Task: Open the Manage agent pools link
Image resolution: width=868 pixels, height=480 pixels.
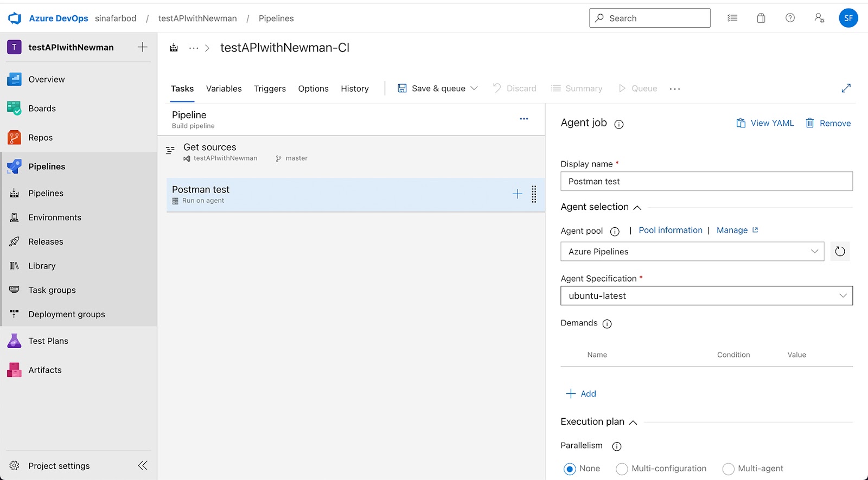Action: coord(737,230)
